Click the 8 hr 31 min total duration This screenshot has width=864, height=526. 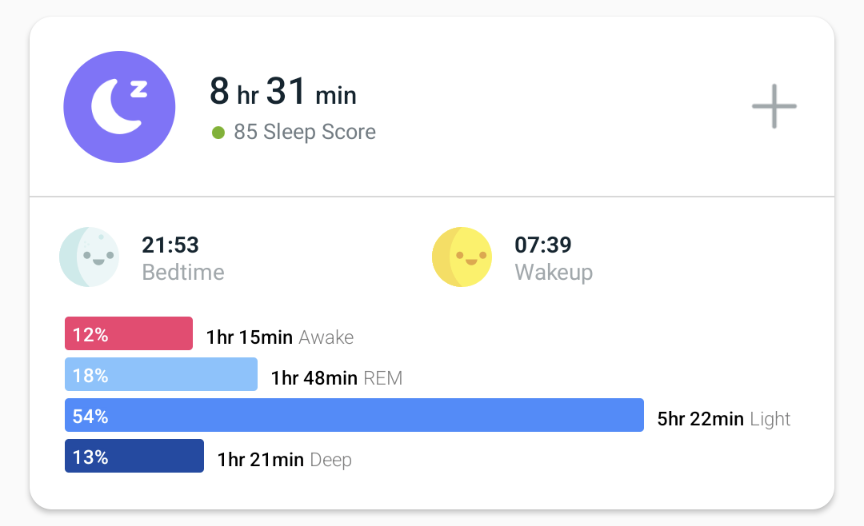283,93
